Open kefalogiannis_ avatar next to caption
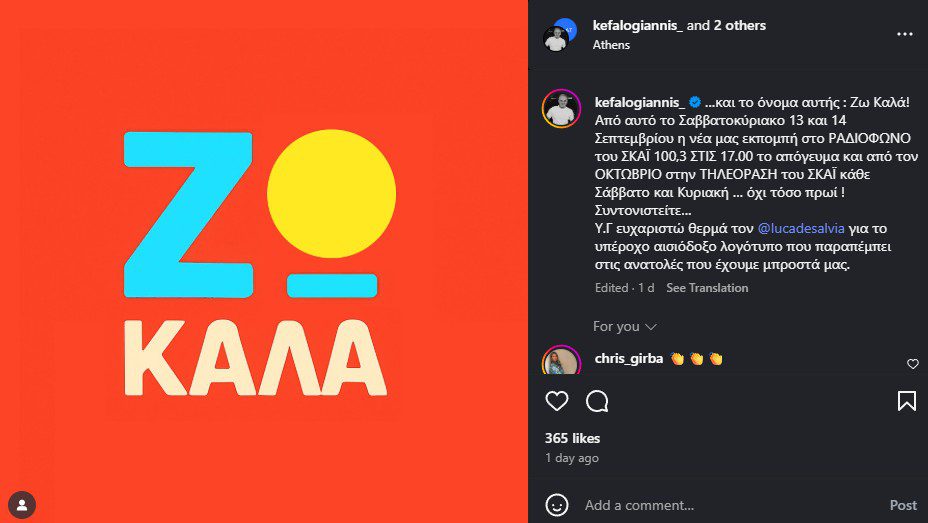The height and width of the screenshot is (523, 928). (561, 109)
